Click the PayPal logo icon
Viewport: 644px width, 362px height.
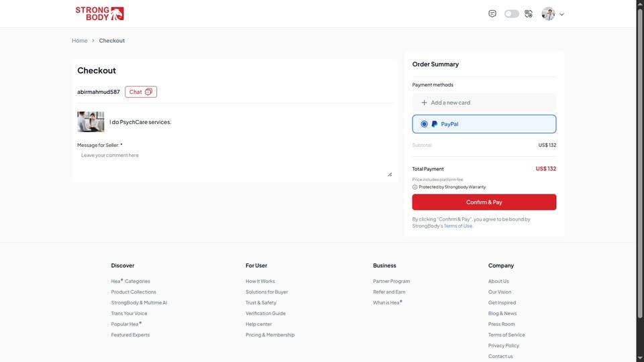(x=435, y=124)
